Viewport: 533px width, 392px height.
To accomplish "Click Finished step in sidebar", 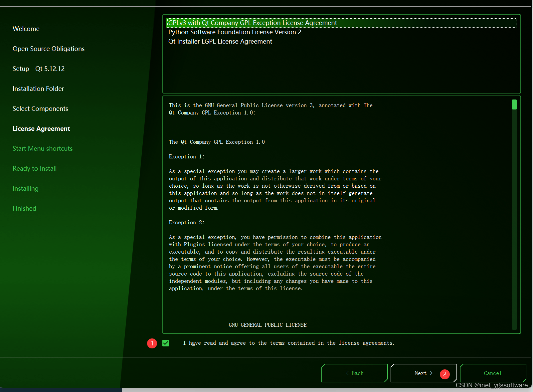I will tap(24, 209).
